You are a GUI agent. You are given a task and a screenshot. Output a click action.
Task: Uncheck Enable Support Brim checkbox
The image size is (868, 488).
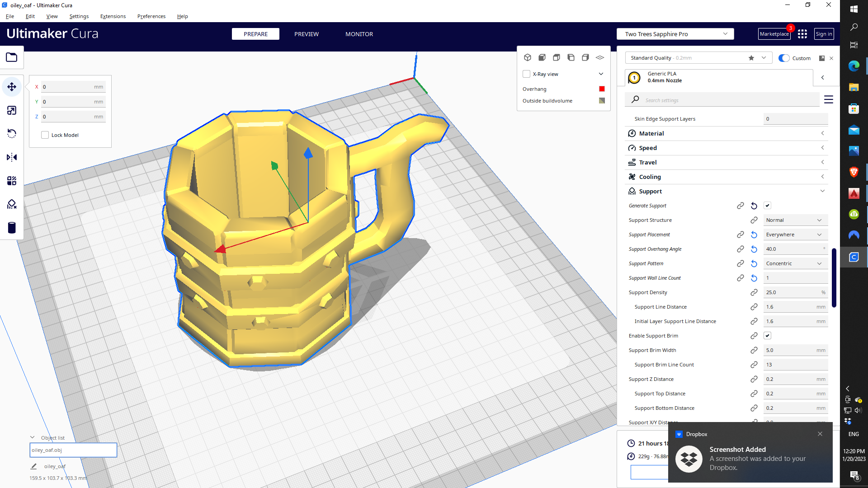tap(767, 336)
